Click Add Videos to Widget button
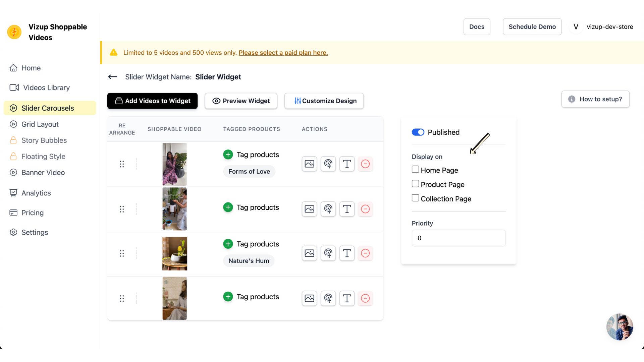 point(152,101)
